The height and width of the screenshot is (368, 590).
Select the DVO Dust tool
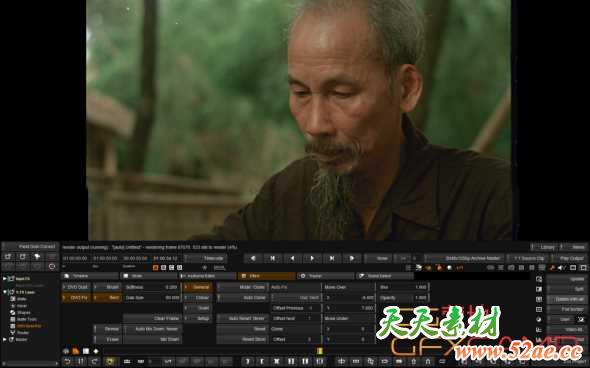point(77,287)
